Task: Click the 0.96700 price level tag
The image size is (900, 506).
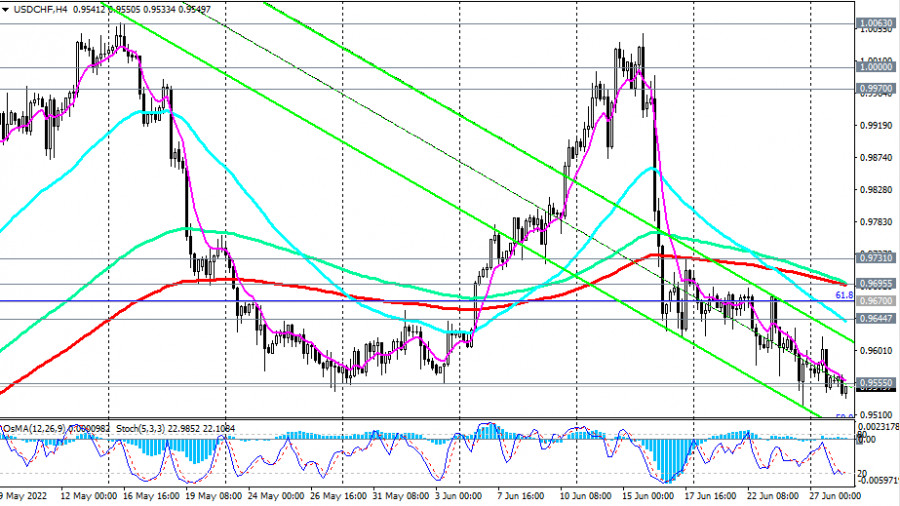Action: point(874,301)
